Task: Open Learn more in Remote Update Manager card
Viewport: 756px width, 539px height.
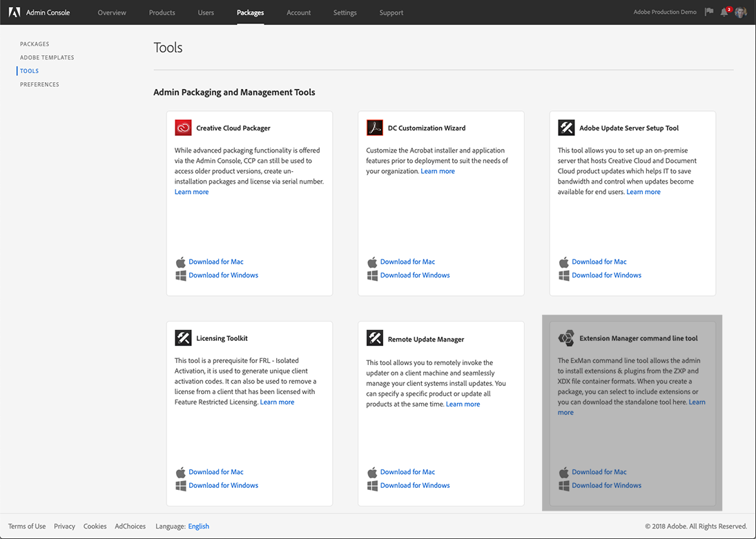Action: (463, 404)
